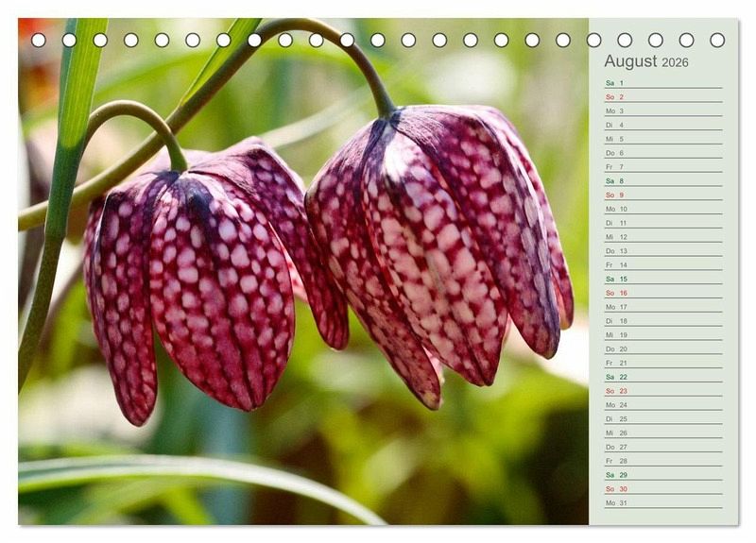Click the 'Fr 28' date line
The image size is (756, 543).
click(x=616, y=461)
